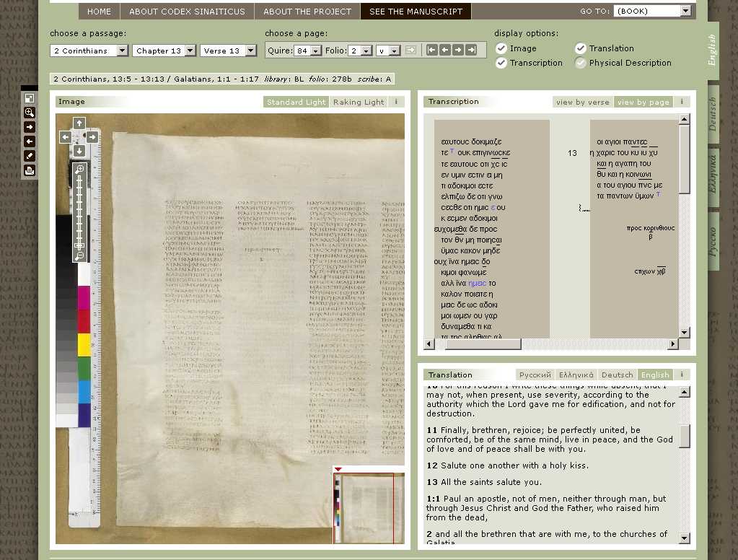Open the Verse 13 dropdown
The image size is (738, 560).
(x=228, y=51)
